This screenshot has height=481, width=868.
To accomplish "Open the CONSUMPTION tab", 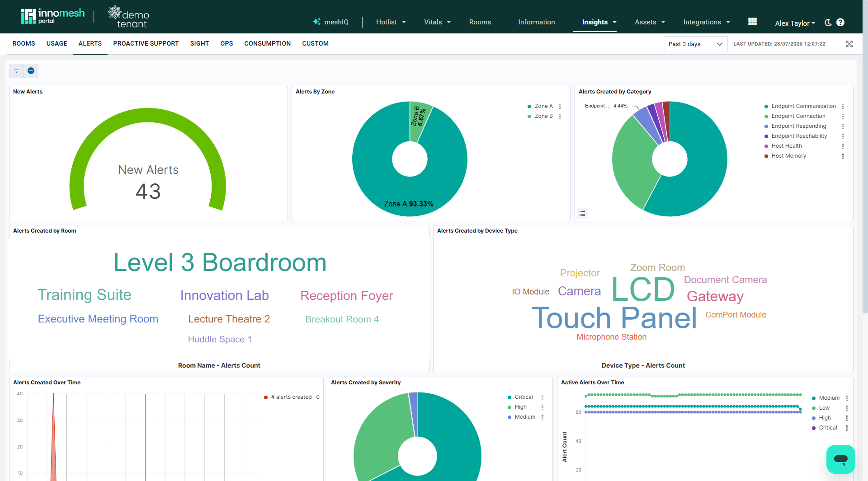I will pyautogui.click(x=268, y=44).
